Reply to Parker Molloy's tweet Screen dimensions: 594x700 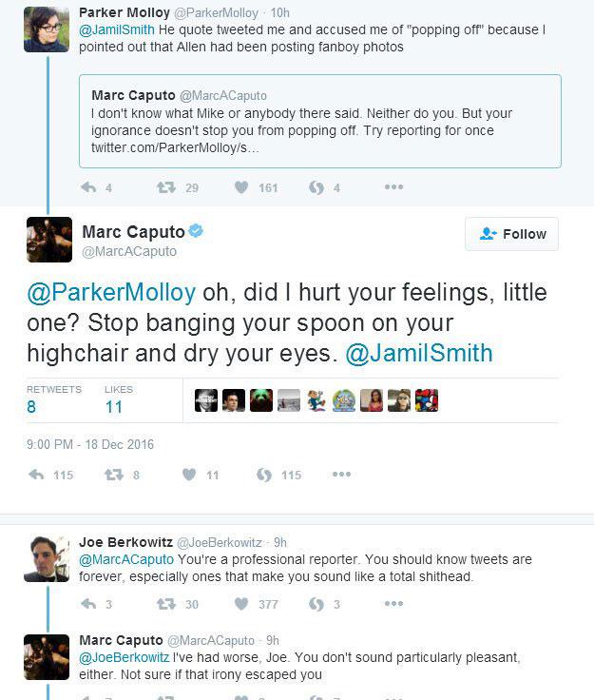click(89, 187)
